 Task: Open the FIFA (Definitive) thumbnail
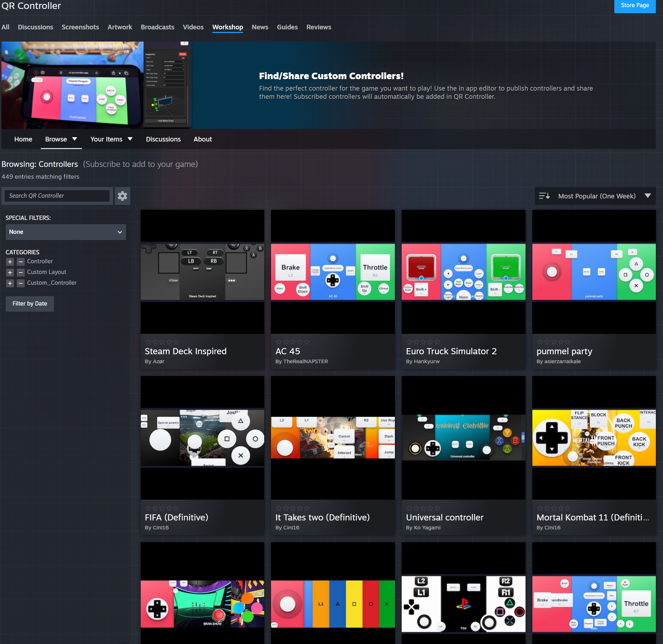pos(202,438)
